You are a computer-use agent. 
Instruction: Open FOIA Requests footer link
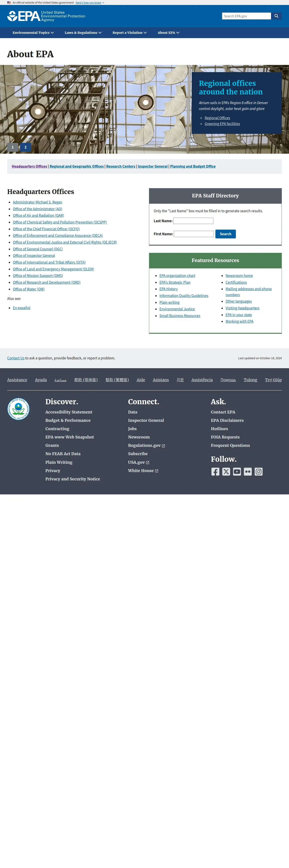(225, 437)
